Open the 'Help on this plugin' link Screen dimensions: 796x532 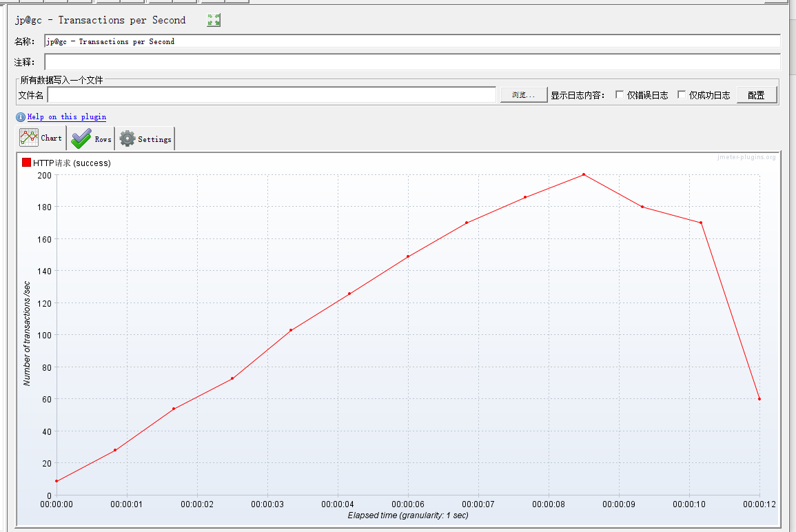[x=67, y=117]
